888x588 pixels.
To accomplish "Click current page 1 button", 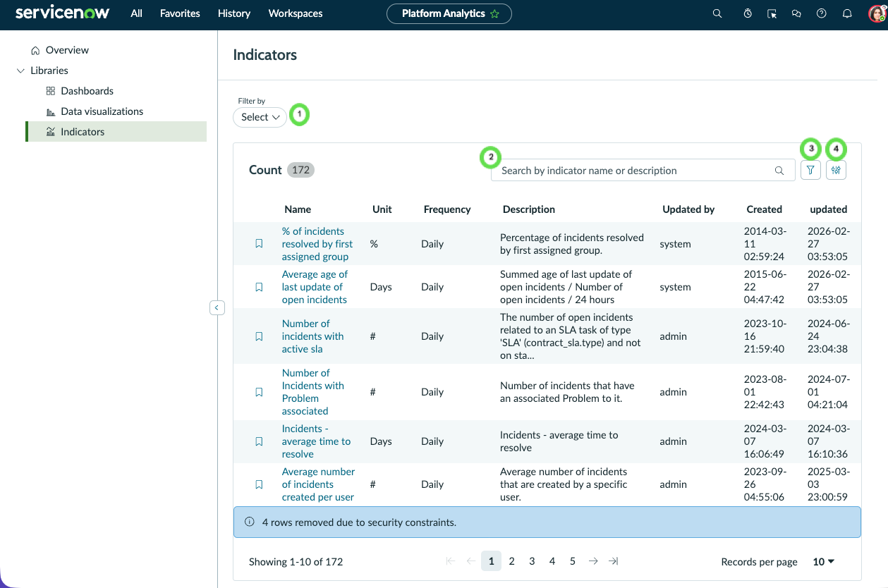I will [491, 561].
